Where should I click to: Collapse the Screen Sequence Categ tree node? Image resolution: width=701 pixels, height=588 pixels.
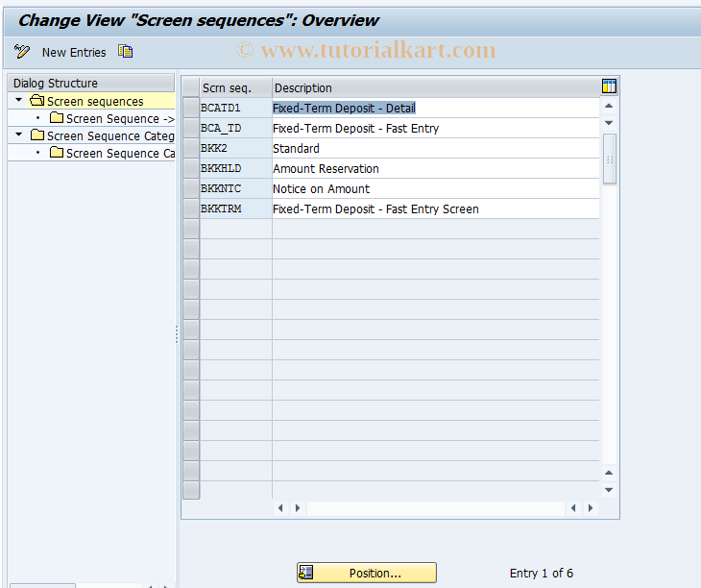(x=19, y=135)
